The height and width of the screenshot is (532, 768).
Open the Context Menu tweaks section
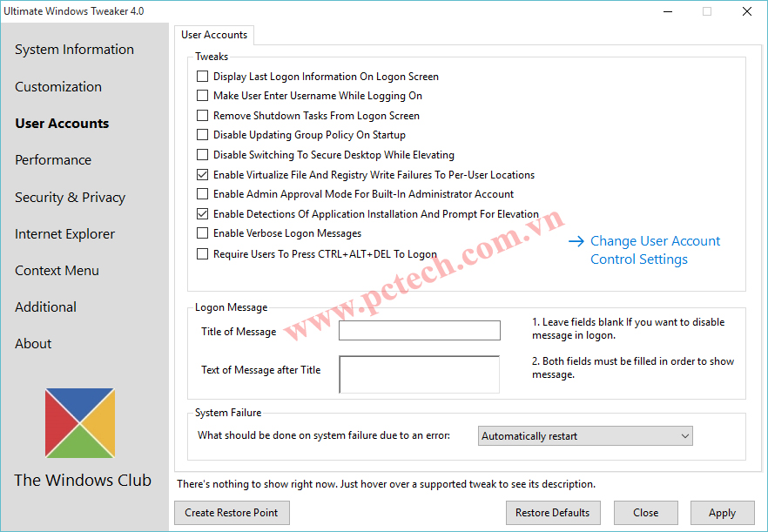(x=57, y=270)
